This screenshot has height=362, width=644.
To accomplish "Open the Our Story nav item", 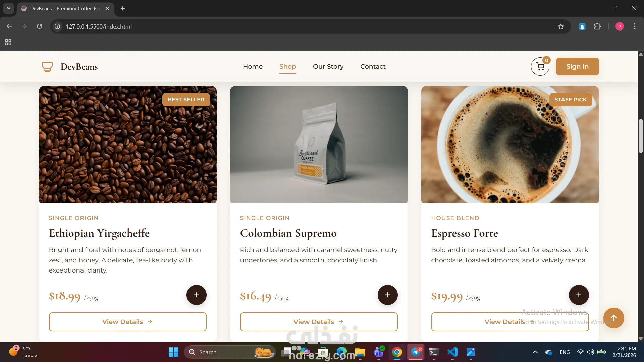I will [328, 66].
